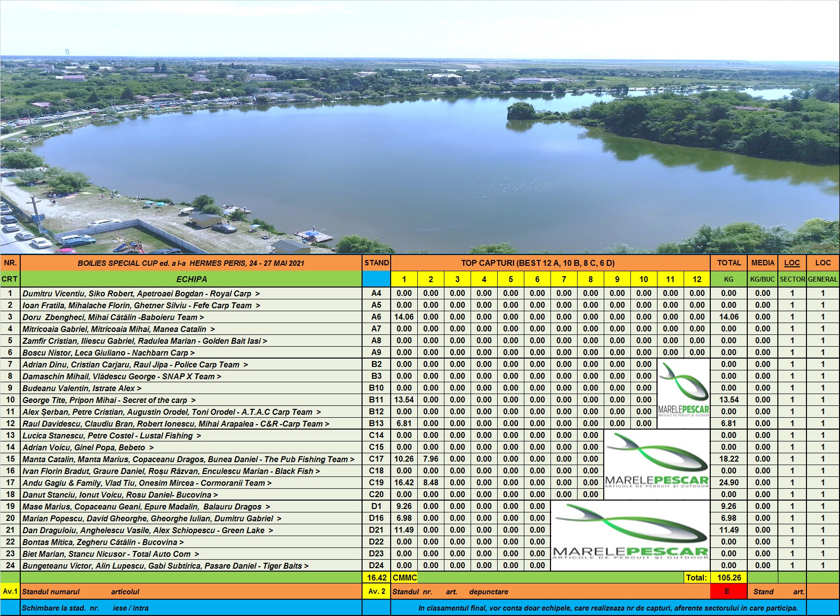
Task: Select blue cell under STAND header
Action: 376,279
